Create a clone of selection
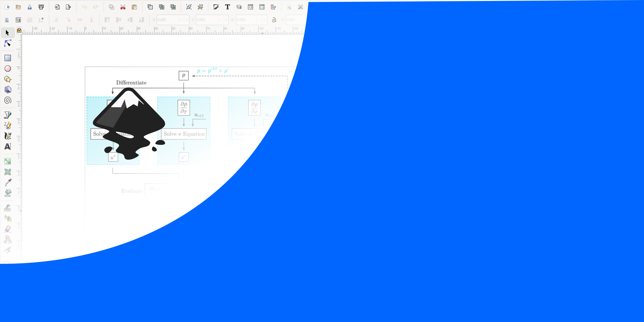This screenshot has width=644, height=322. [x=162, y=7]
